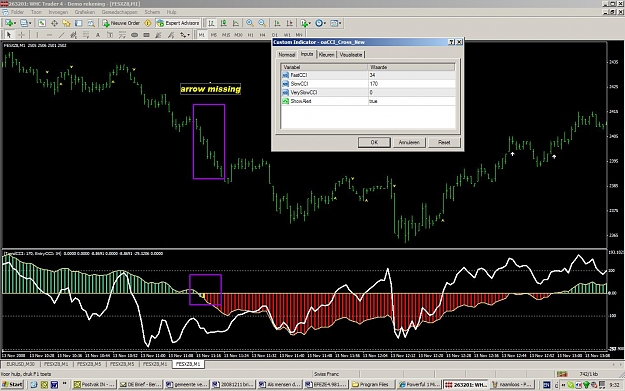625x391 pixels.
Task: Click the yellow diamond icon next to Nieuwe Order
Action: pyautogui.click(x=148, y=23)
